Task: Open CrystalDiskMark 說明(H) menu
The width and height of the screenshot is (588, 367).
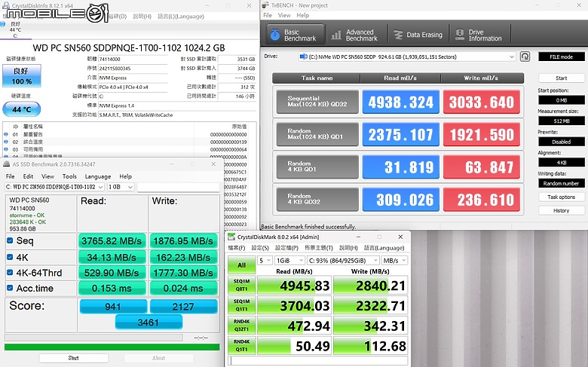Action: 348,248
